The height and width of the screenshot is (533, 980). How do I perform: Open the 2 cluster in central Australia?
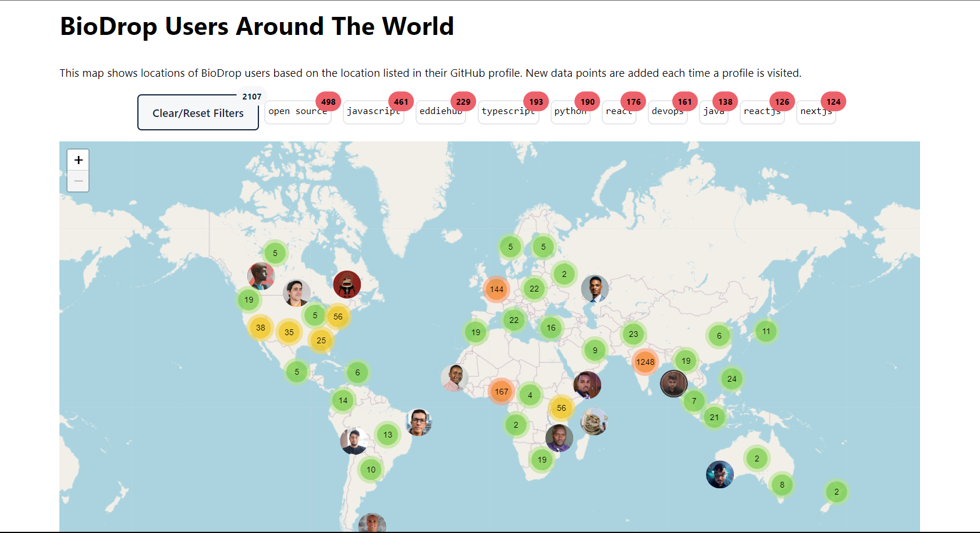pos(757,459)
